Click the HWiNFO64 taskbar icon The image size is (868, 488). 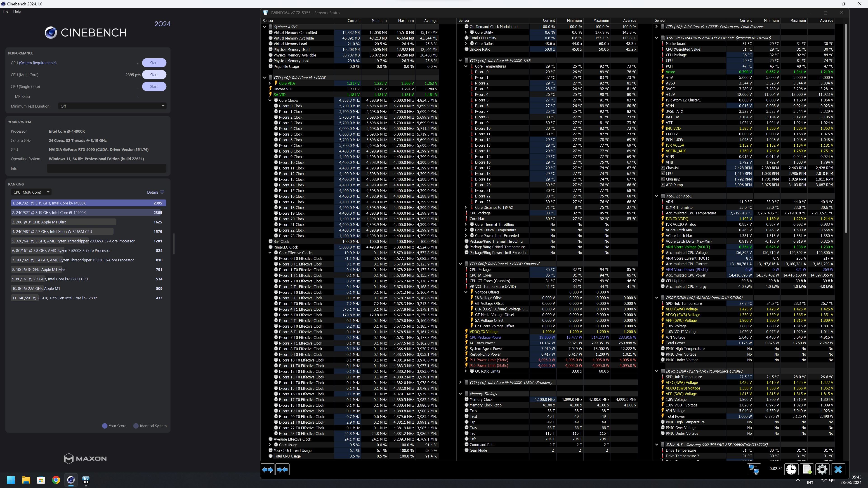(86, 480)
